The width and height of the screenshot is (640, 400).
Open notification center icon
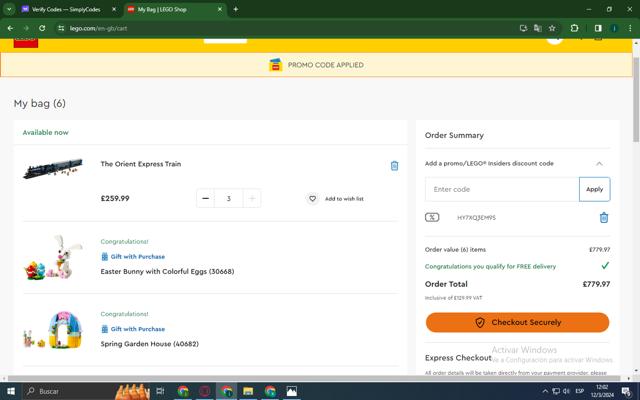pos(627,391)
